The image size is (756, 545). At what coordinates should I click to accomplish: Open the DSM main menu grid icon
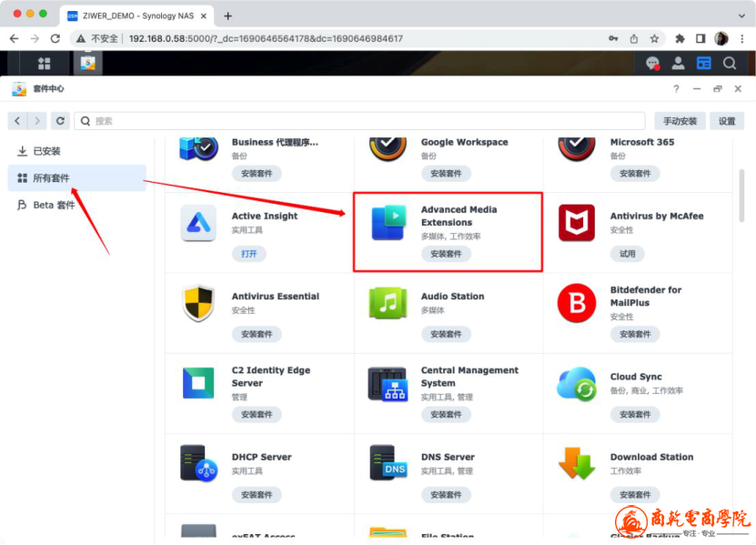(45, 63)
